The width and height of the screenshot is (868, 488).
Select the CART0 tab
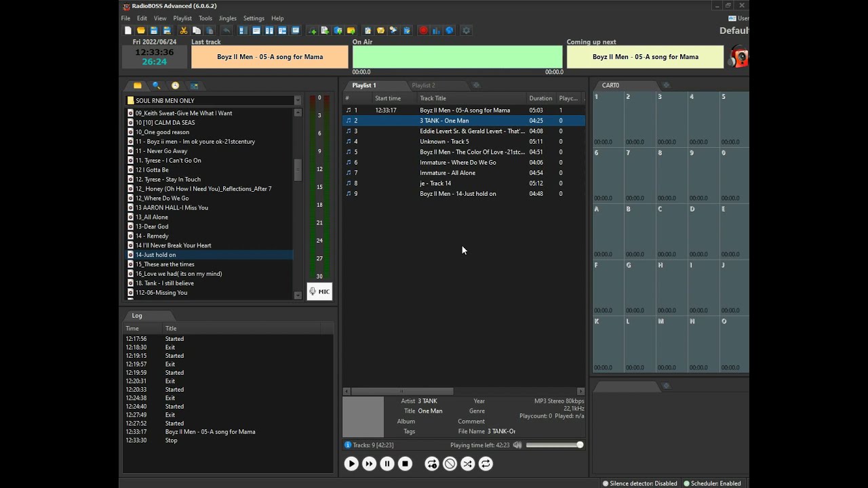(x=610, y=85)
